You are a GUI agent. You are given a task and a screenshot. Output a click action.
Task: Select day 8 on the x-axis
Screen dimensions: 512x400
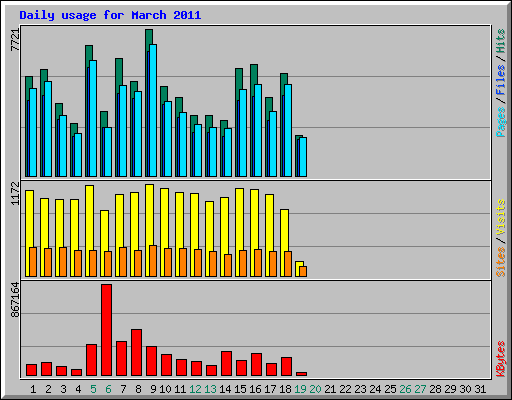[x=138, y=389]
